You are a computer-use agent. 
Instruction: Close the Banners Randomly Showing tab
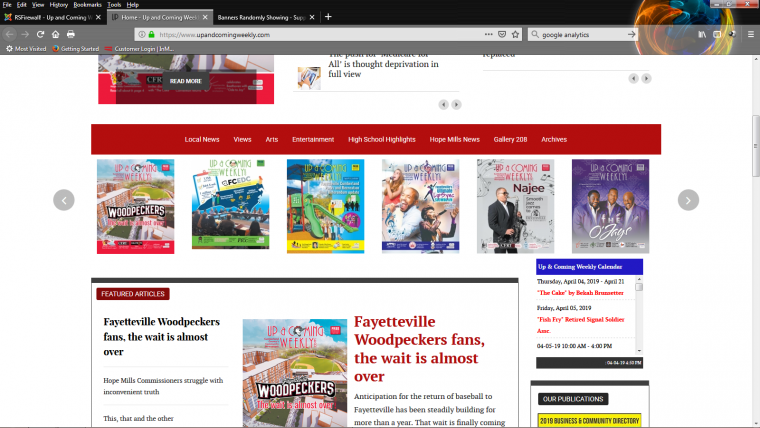click(x=312, y=17)
